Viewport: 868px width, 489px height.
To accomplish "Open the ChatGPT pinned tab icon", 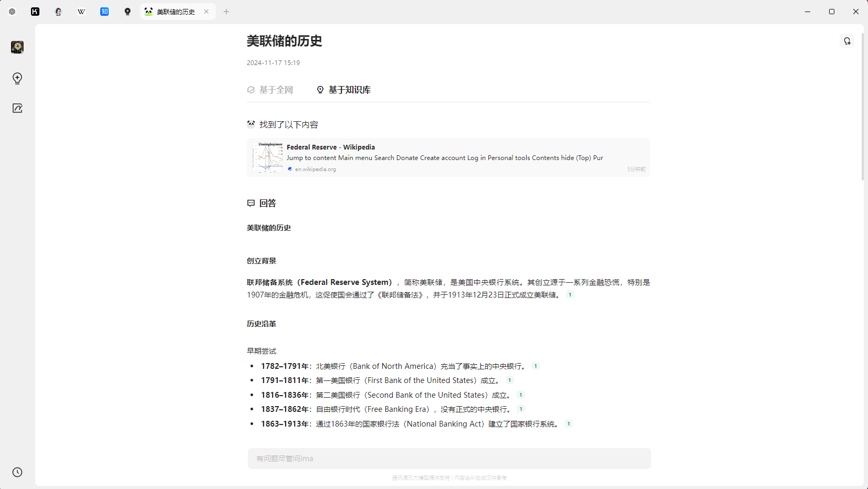I will (12, 12).
